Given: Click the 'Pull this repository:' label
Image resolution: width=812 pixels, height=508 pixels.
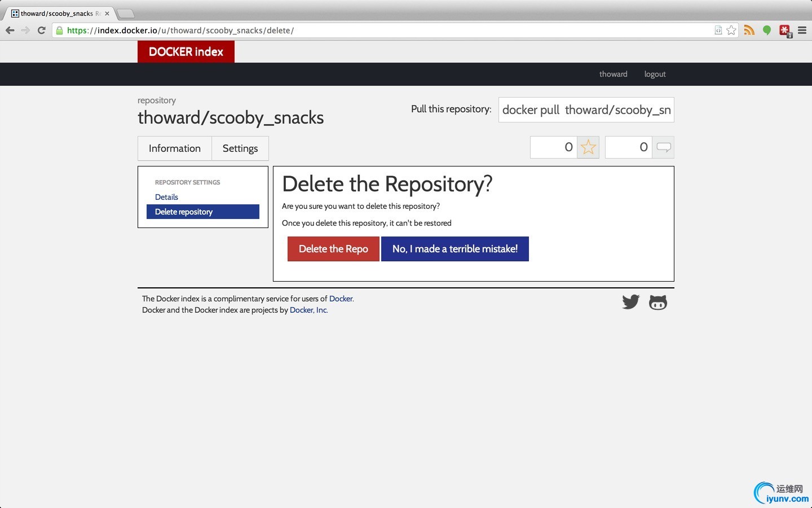Looking at the screenshot, I should 451,109.
